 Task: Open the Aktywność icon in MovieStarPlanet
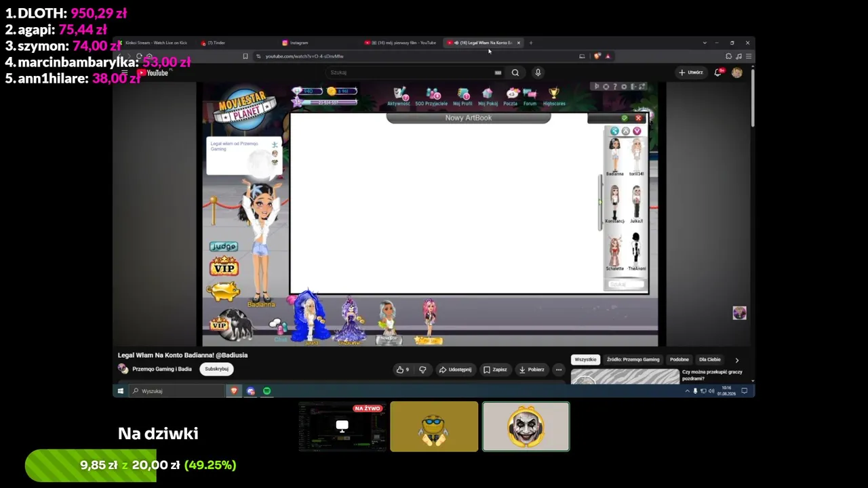pyautogui.click(x=399, y=96)
